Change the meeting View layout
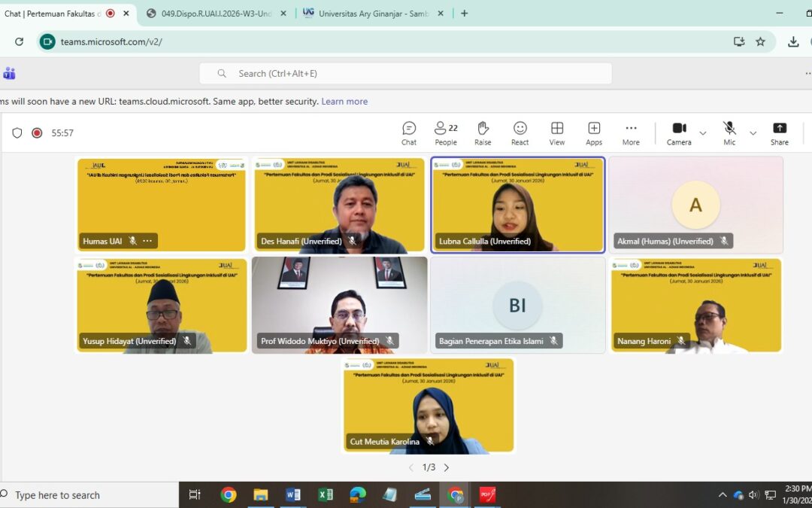This screenshot has width=812, height=508. [556, 132]
